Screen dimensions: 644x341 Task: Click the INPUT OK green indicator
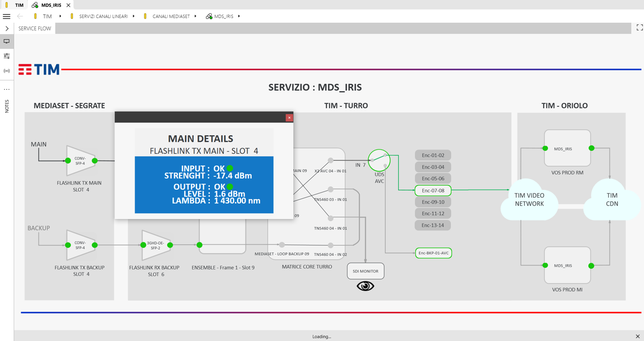(x=230, y=168)
